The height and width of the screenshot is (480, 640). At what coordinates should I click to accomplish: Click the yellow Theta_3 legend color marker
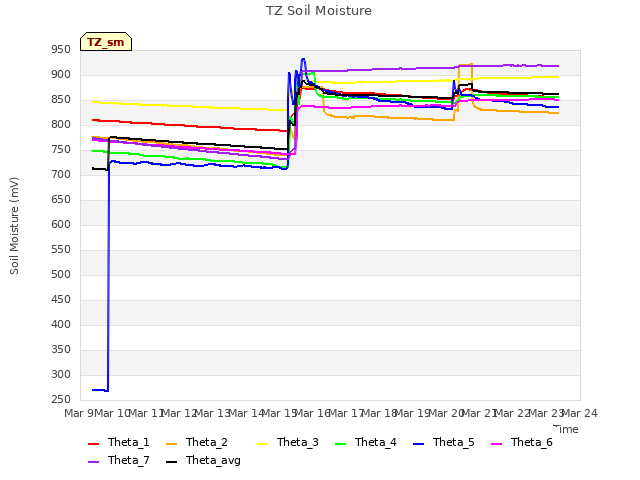click(x=262, y=444)
